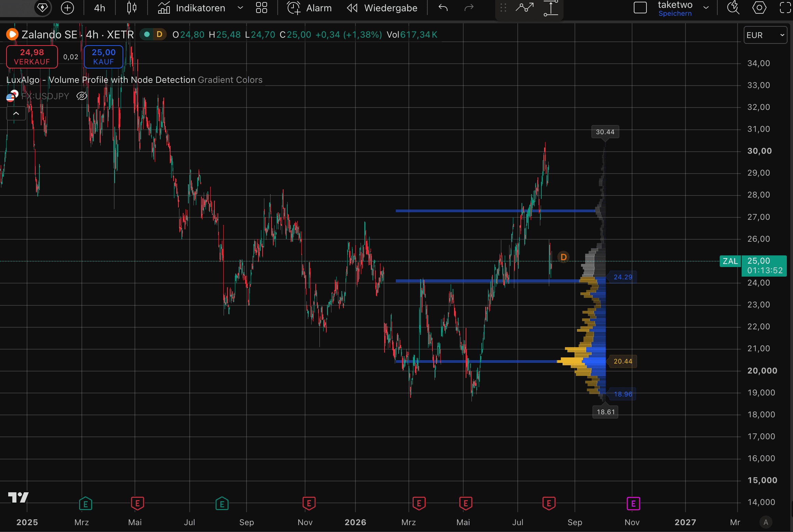Click the 20,000 price axis label

762,370
